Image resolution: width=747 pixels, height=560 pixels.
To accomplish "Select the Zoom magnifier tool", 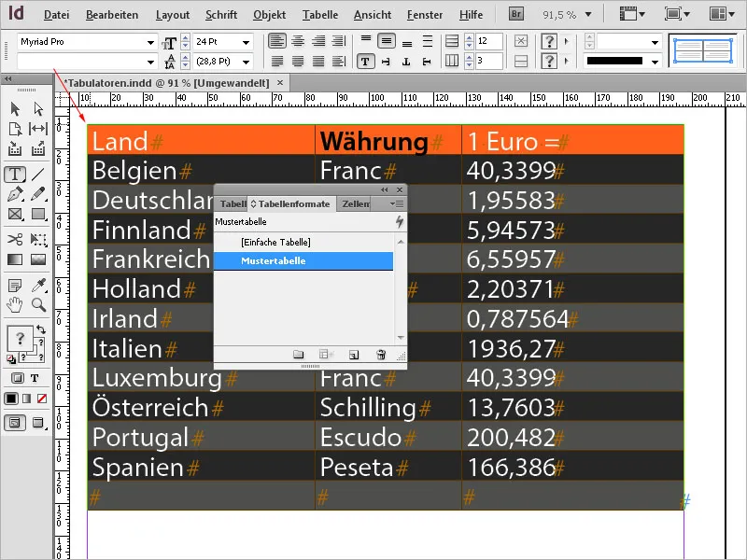I will pos(38,305).
